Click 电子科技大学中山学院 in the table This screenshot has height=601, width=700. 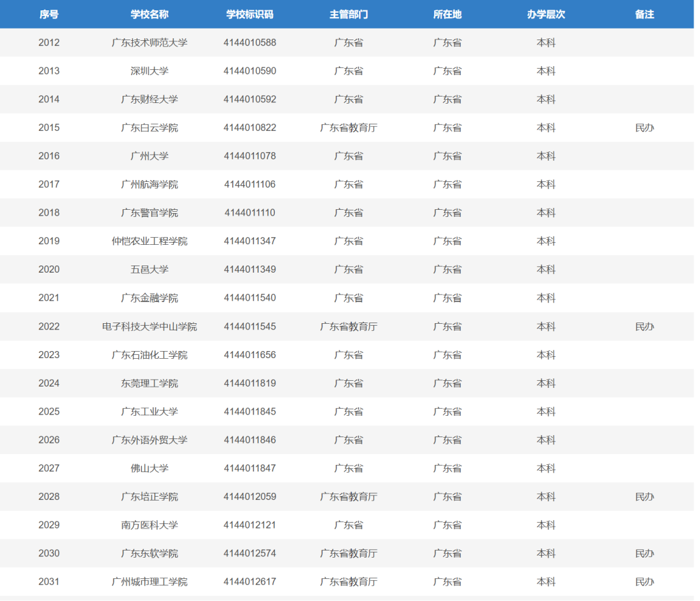(x=149, y=326)
